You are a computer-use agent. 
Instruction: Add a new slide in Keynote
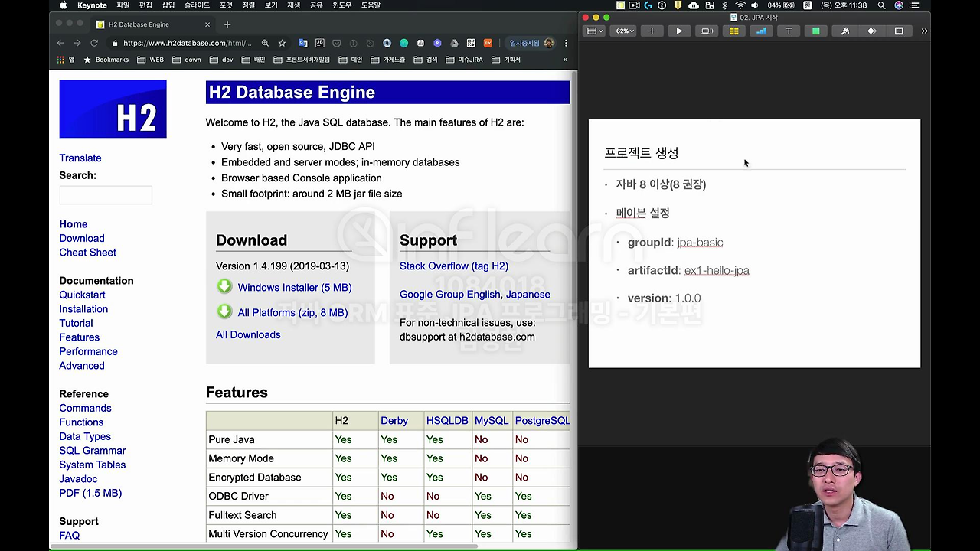click(652, 31)
